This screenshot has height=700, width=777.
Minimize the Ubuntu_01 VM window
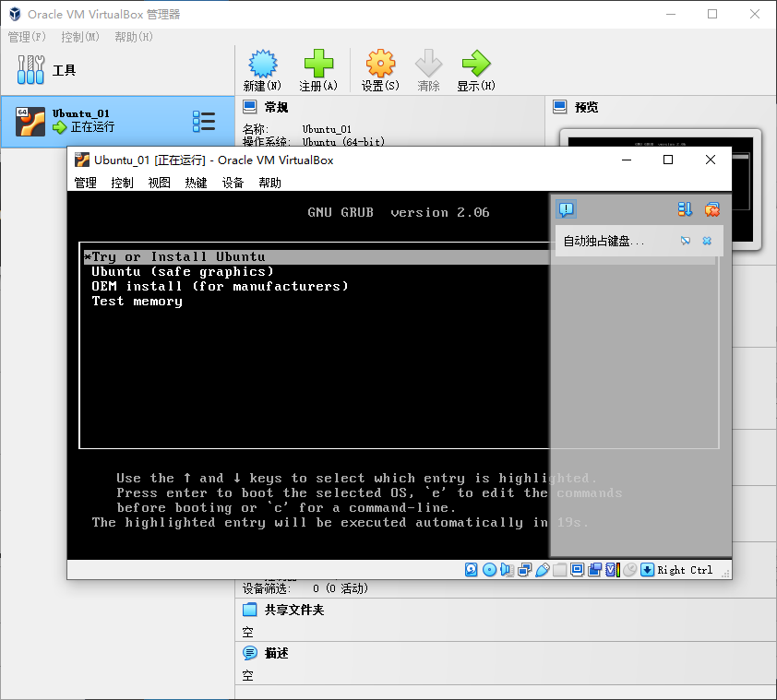pos(627,160)
